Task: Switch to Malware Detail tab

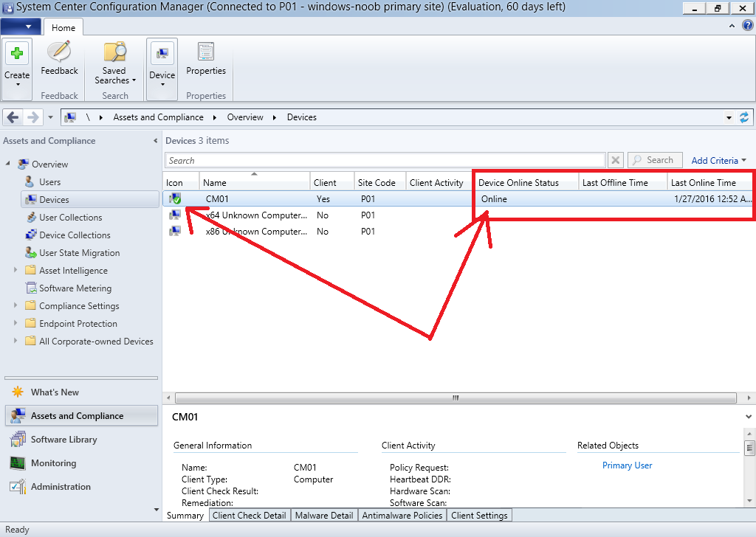Action: [324, 516]
